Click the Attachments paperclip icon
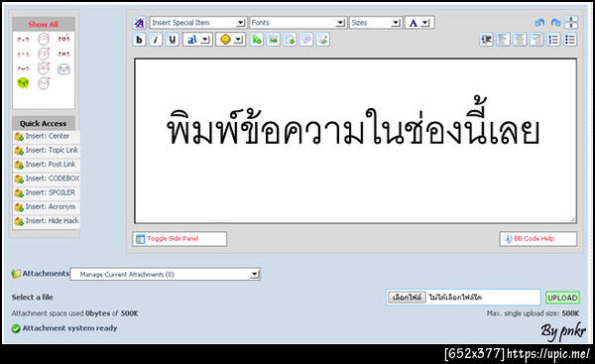This screenshot has width=595, height=364. (16, 274)
